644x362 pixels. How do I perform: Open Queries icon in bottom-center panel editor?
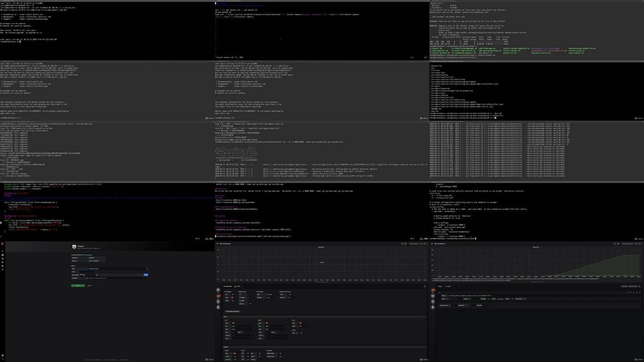click(x=218, y=290)
